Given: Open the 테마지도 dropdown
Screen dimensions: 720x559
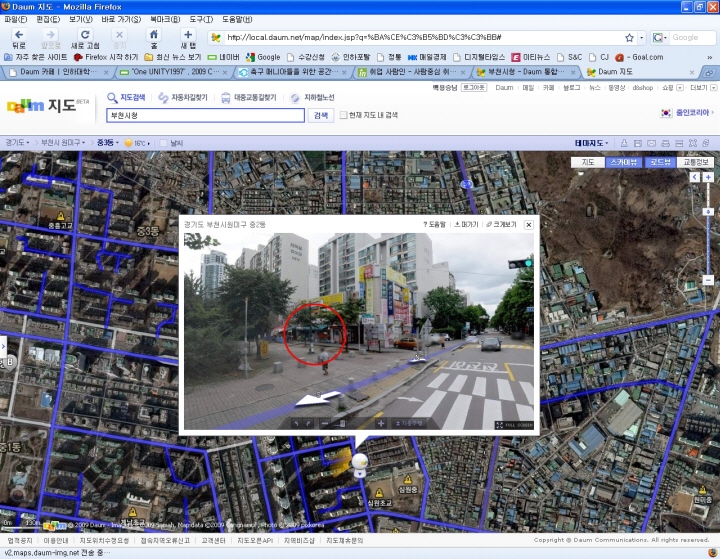Looking at the screenshot, I should point(593,143).
